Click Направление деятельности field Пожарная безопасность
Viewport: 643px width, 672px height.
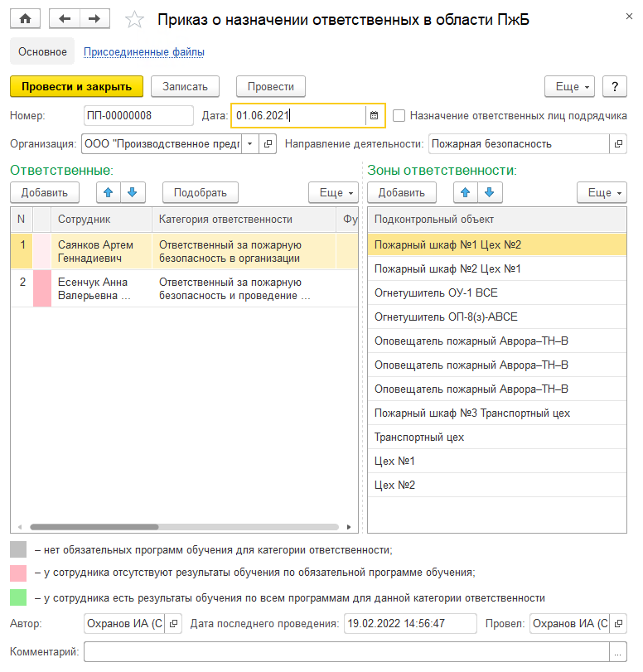(x=520, y=143)
